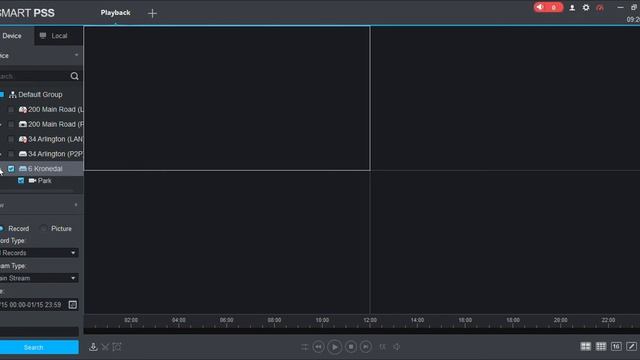The width and height of the screenshot is (640, 360).
Task: Select the 200 Main Road (L device row
Action: pos(42,110)
